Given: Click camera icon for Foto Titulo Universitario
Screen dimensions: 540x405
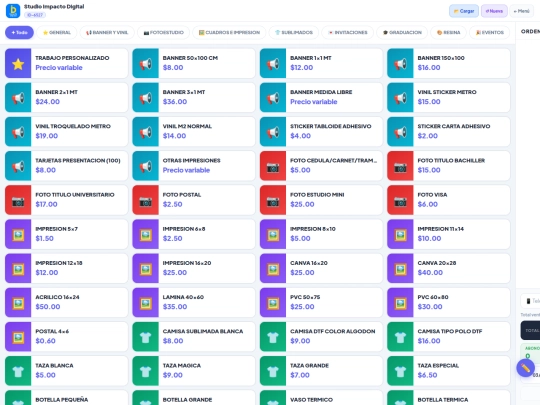Looking at the screenshot, I should point(18,200).
